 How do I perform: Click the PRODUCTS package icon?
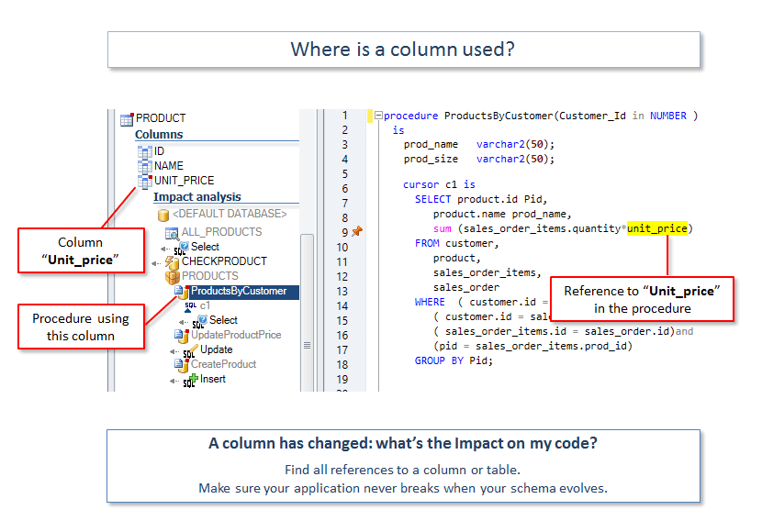pyautogui.click(x=172, y=277)
